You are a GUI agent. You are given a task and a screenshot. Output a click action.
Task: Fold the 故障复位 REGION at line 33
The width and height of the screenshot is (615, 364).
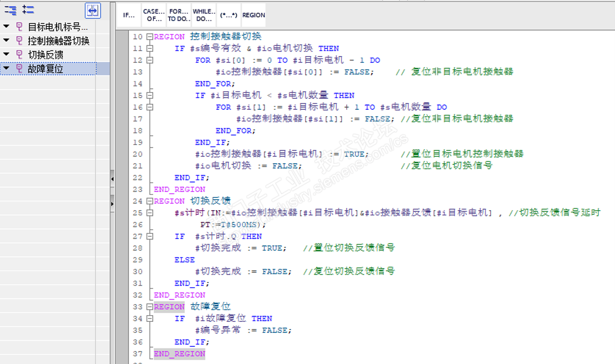(x=149, y=307)
